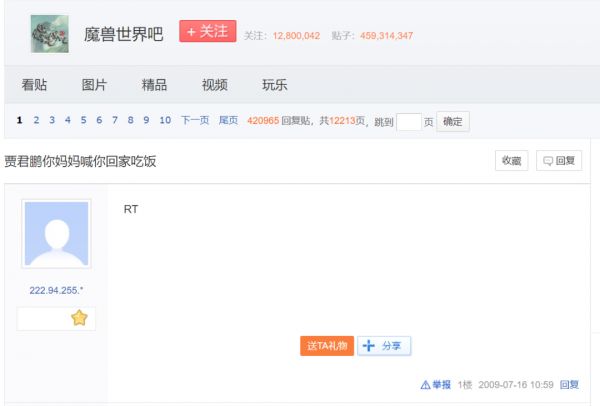This screenshot has height=406, width=600.
Task: Click the poster IP 222.94.255.* link
Action: 56,290
